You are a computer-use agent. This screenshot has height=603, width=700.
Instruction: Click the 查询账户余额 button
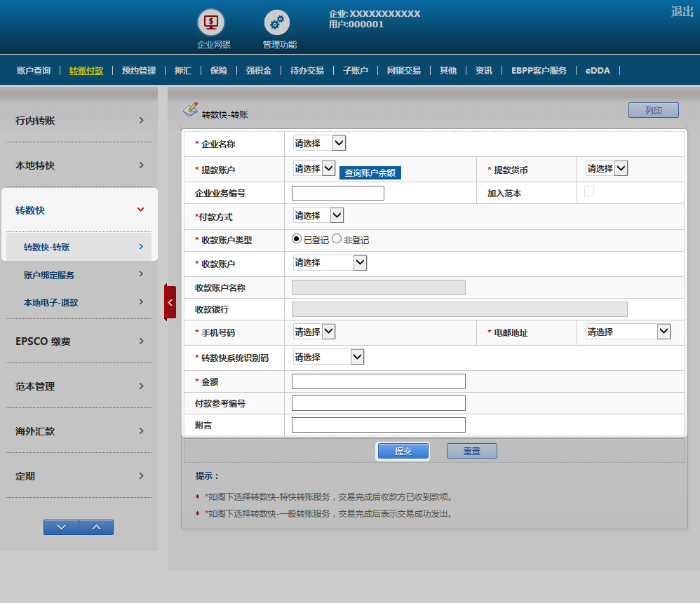(x=370, y=172)
